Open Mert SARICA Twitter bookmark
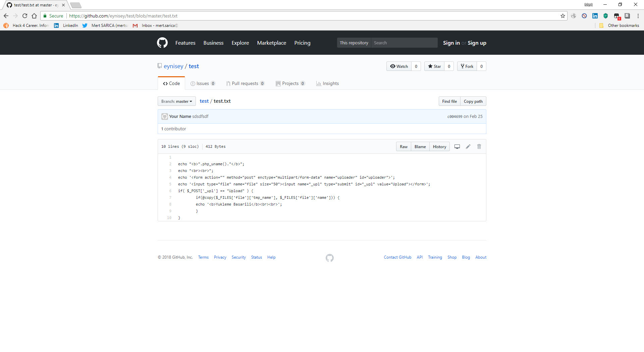 pyautogui.click(x=105, y=26)
